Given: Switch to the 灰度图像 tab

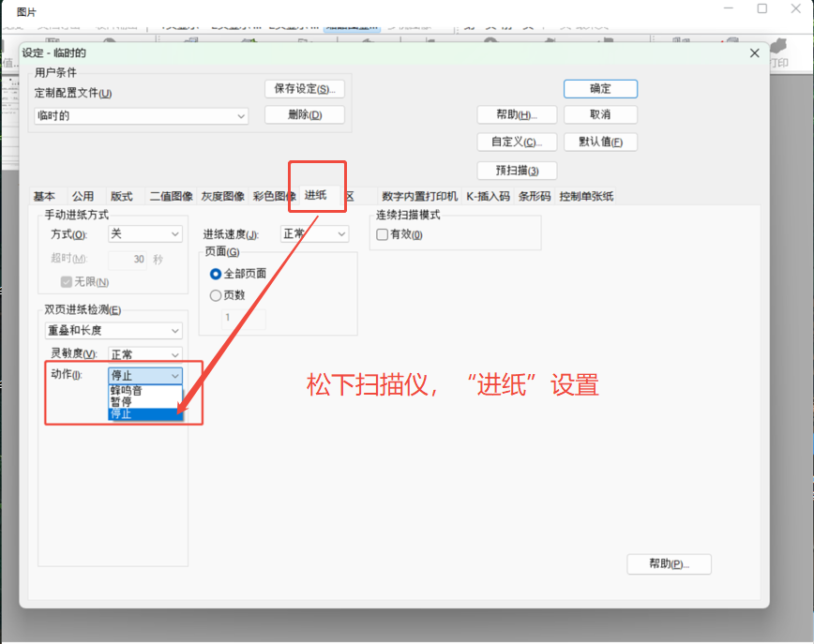Looking at the screenshot, I should click(222, 196).
